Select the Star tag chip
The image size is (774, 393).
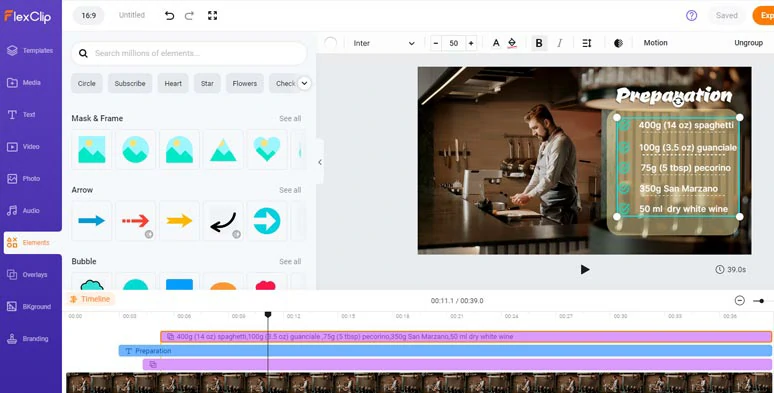coord(207,83)
